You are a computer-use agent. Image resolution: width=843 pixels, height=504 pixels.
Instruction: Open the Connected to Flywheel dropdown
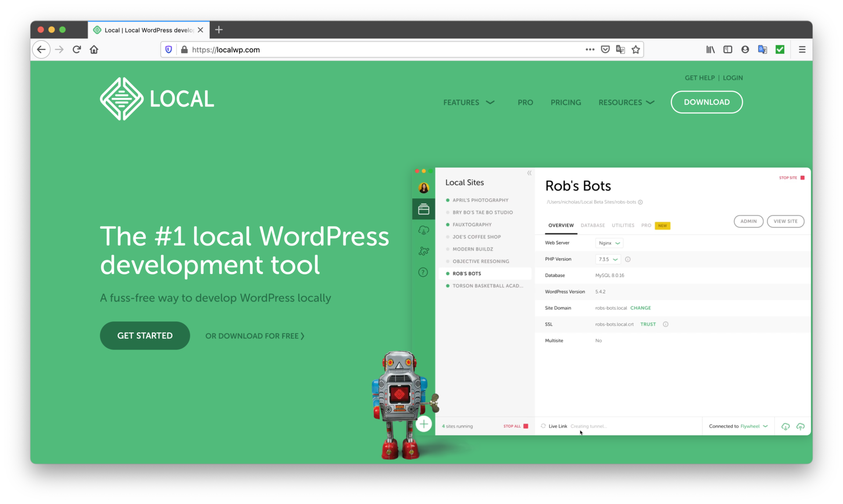coord(738,426)
